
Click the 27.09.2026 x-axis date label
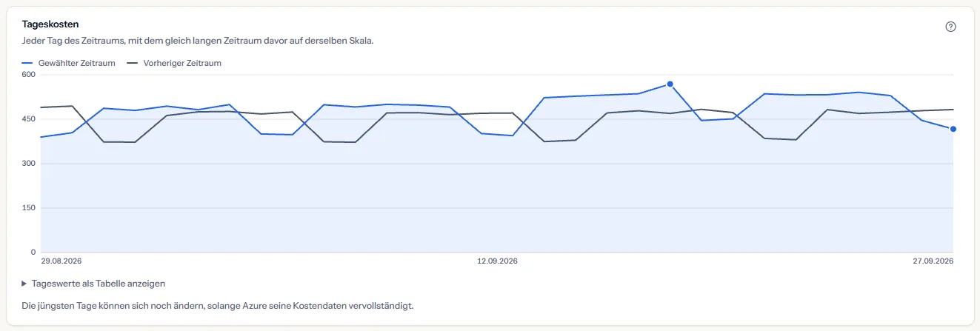tap(933, 261)
